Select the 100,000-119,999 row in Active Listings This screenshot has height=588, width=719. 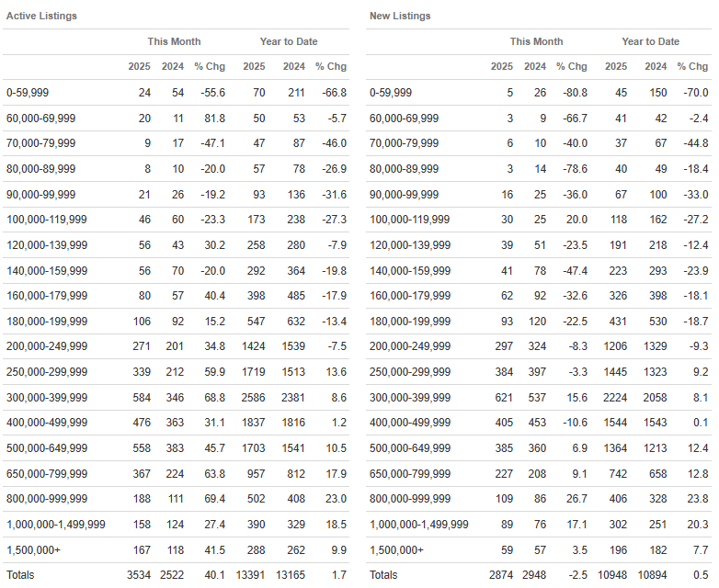(177, 220)
